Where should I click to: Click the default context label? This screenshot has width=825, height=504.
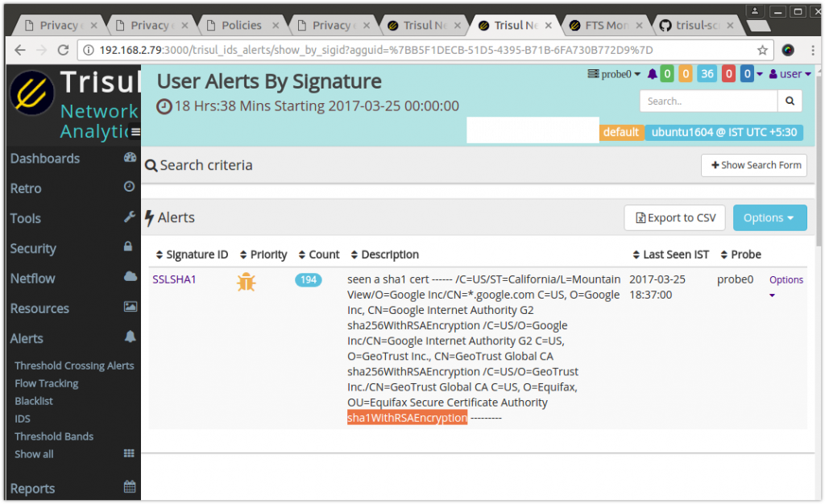click(x=621, y=132)
